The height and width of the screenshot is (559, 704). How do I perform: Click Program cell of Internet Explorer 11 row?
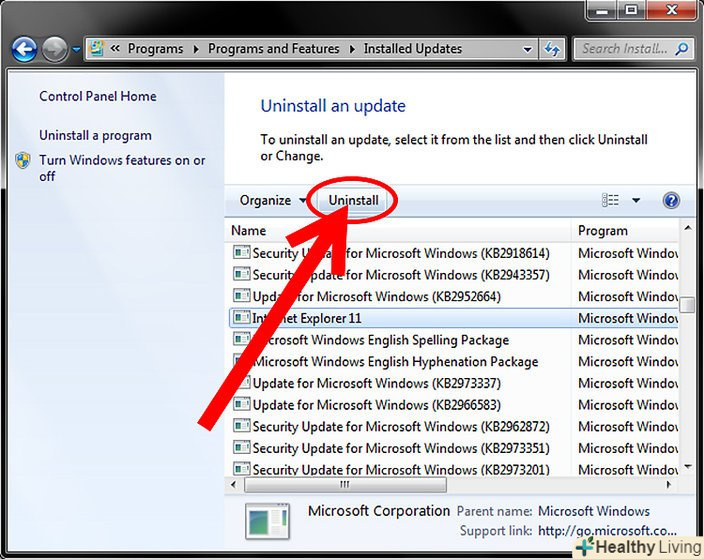coord(628,318)
